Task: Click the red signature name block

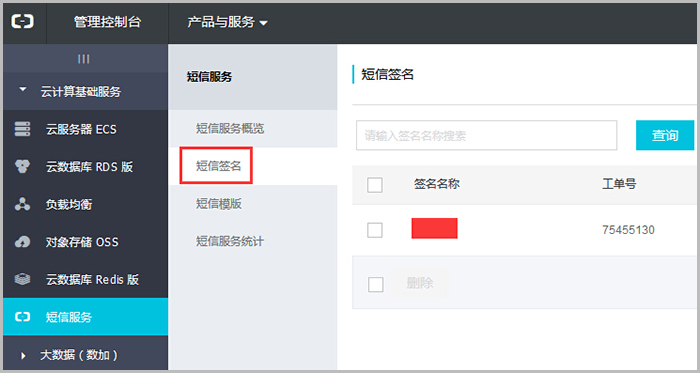Action: coord(434,228)
